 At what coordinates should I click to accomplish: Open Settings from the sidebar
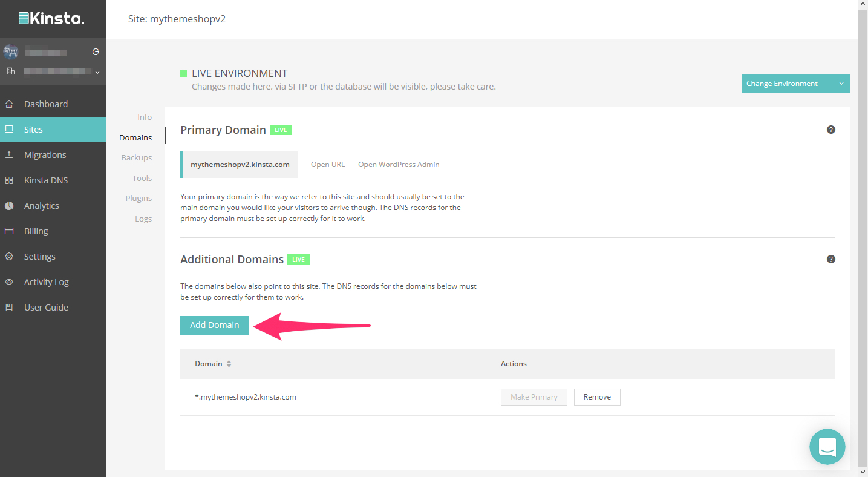[39, 256]
